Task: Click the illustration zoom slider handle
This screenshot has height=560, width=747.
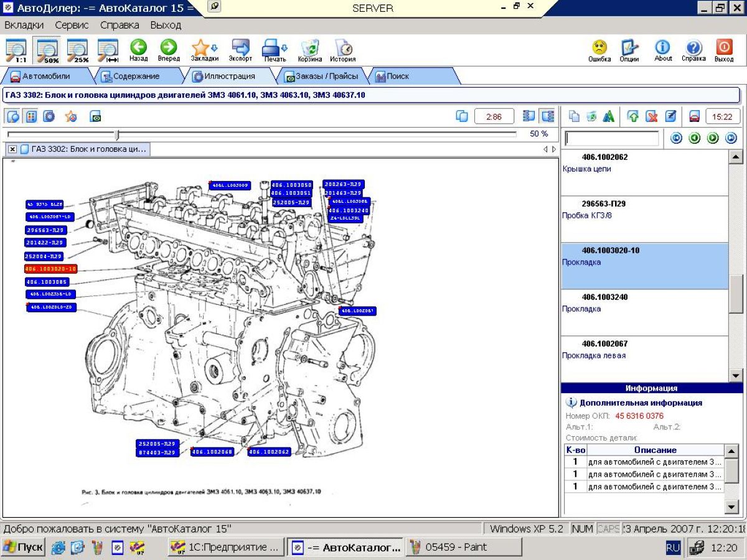Action: (x=117, y=134)
